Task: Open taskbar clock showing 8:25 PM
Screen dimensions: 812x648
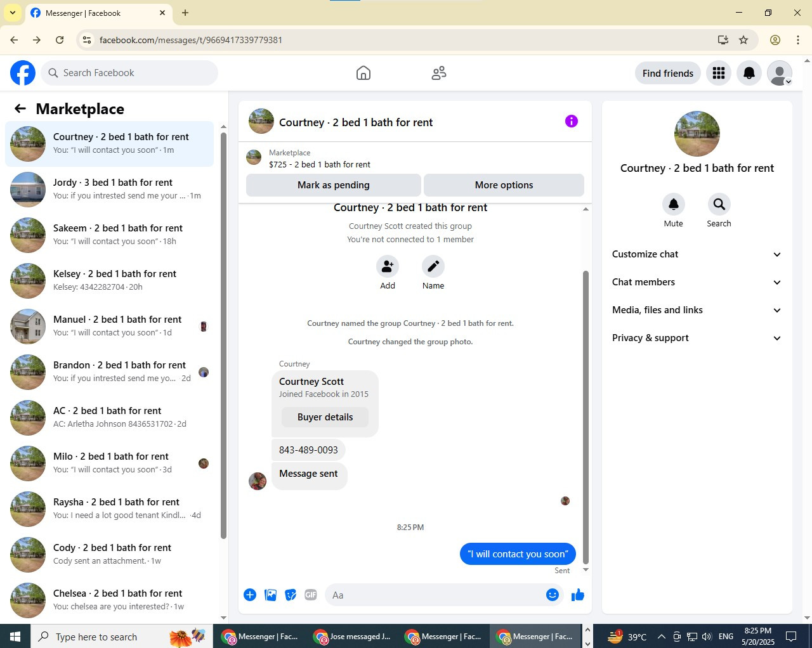Action: (758, 636)
